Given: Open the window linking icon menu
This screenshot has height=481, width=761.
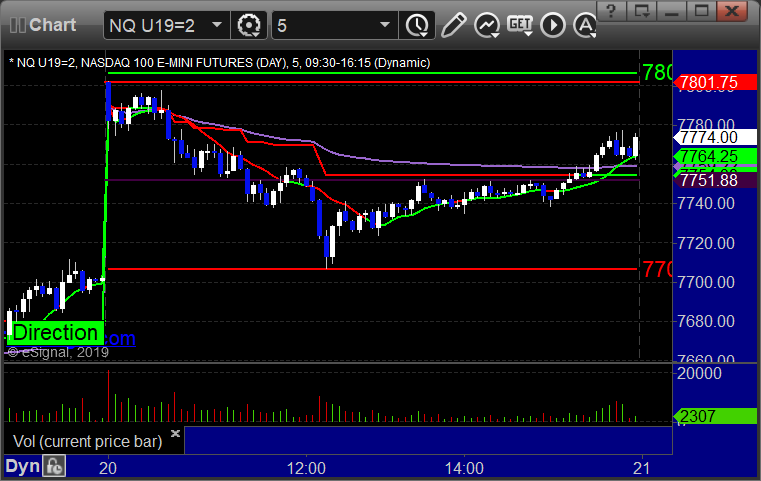Looking at the screenshot, I should click(x=642, y=10).
